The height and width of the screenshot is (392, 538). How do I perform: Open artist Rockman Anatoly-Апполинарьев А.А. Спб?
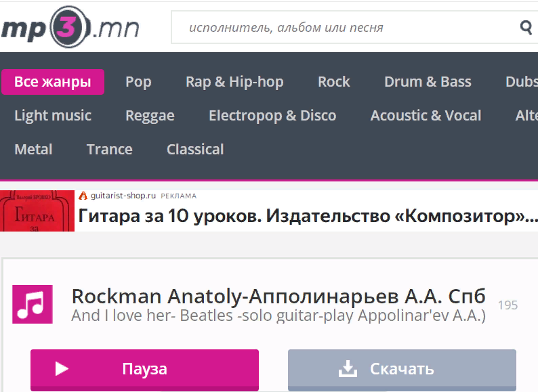pos(278,297)
